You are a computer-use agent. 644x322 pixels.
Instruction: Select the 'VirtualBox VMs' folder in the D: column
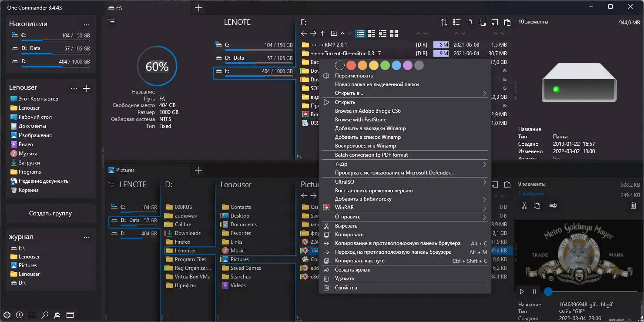click(188, 277)
